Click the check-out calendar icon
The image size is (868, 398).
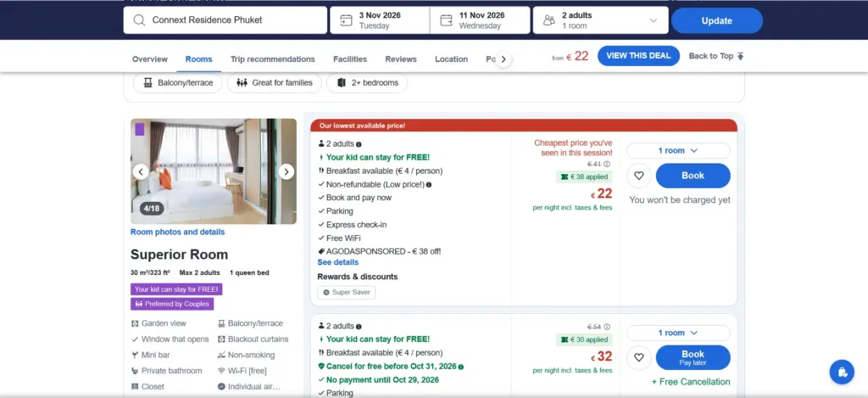tap(446, 20)
